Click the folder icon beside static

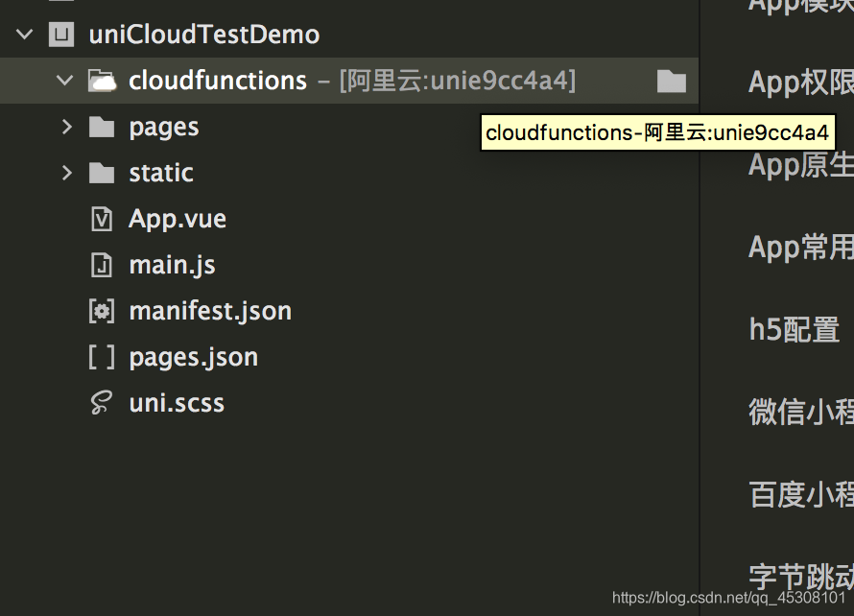[103, 173]
